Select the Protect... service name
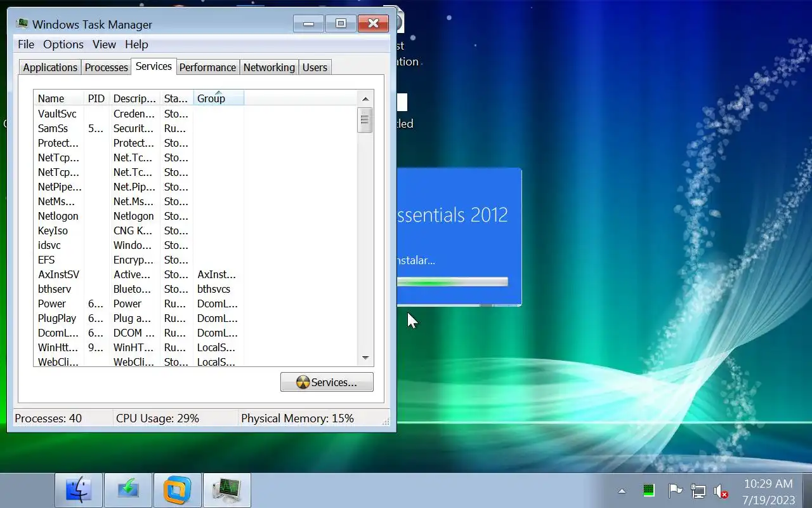 tap(58, 143)
